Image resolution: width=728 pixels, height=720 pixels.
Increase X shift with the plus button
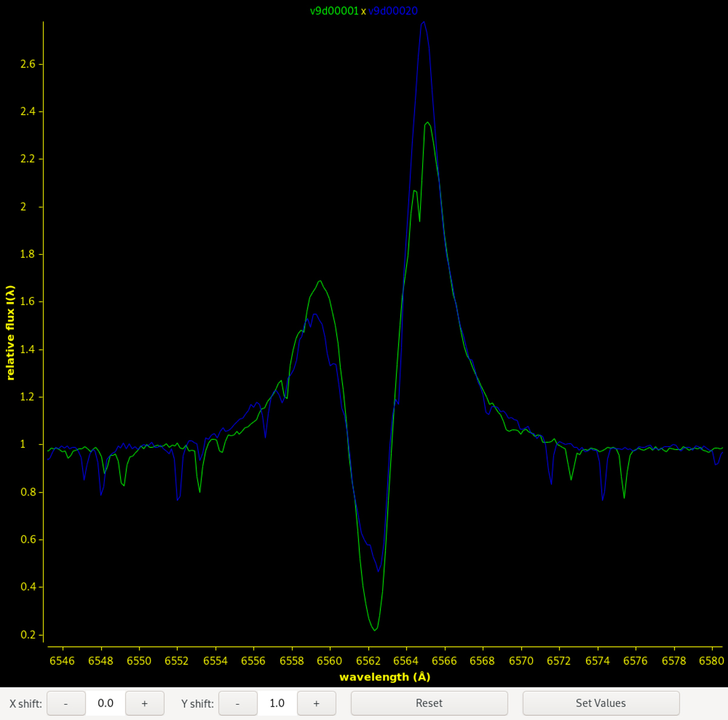pos(144,703)
